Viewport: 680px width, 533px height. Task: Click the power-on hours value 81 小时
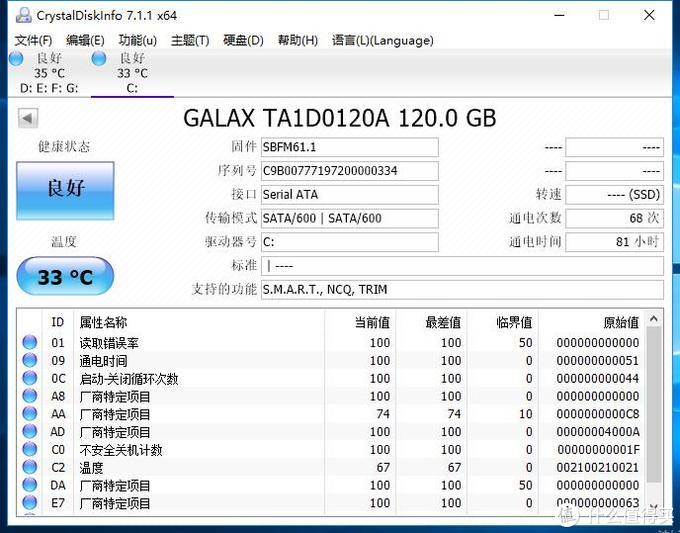point(615,242)
